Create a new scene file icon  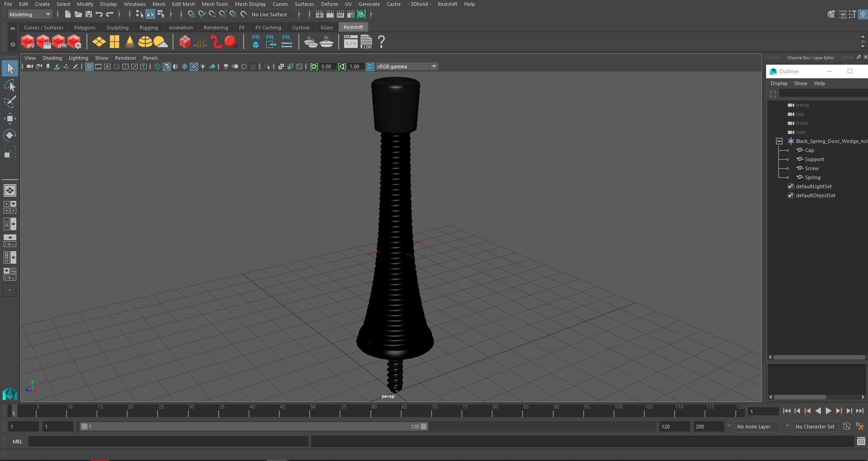(67, 14)
